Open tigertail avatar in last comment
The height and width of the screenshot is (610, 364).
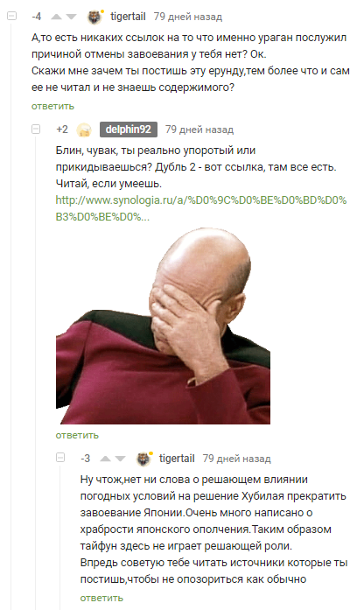tap(143, 459)
